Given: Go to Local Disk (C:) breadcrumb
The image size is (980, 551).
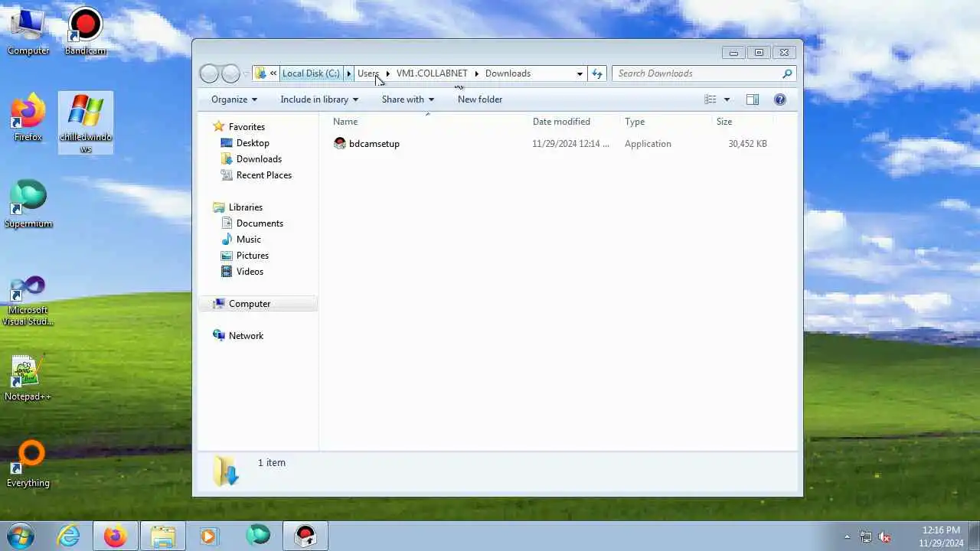Looking at the screenshot, I should click(311, 73).
